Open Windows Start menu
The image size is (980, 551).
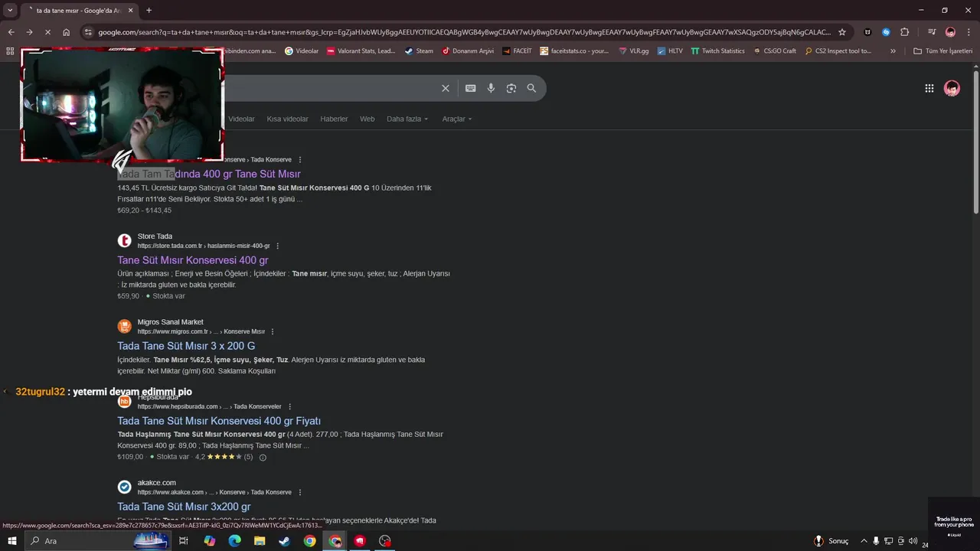[x=11, y=541]
